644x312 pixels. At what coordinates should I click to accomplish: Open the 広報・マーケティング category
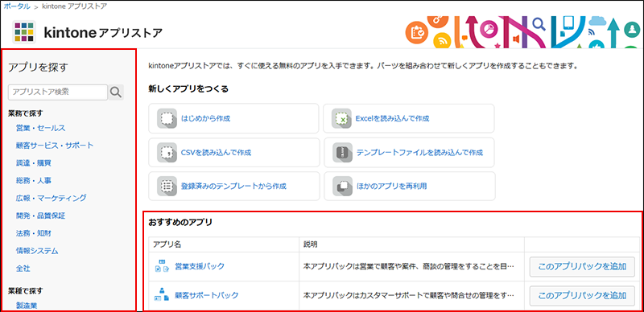(x=52, y=198)
